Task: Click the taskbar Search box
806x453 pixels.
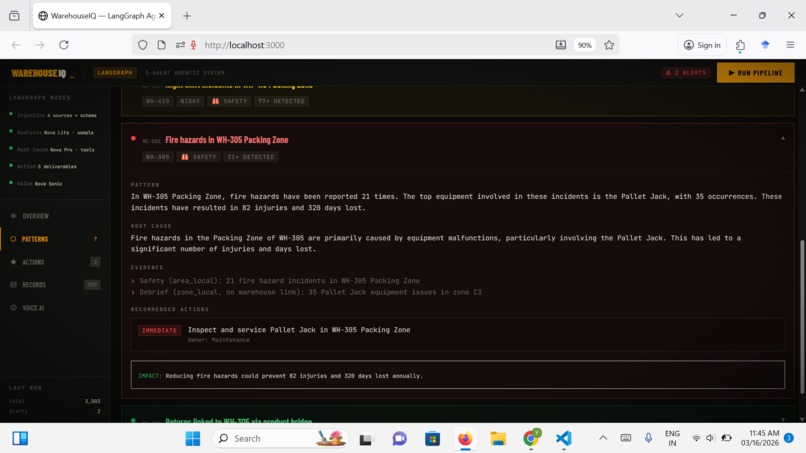Action: click(280, 439)
